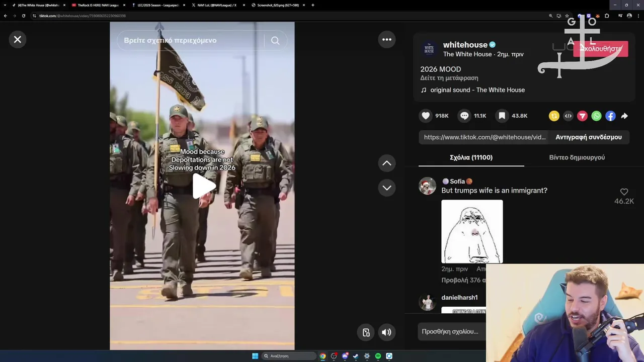Screen dimensions: 644x362
Task: Close the Screenshot_620.png tab
Action: (303, 5)
